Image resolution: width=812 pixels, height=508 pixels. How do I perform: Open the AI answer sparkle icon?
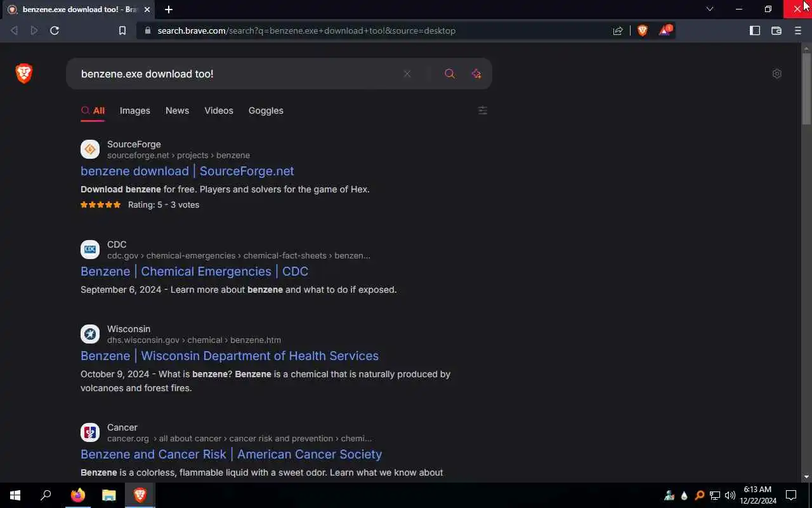476,74
